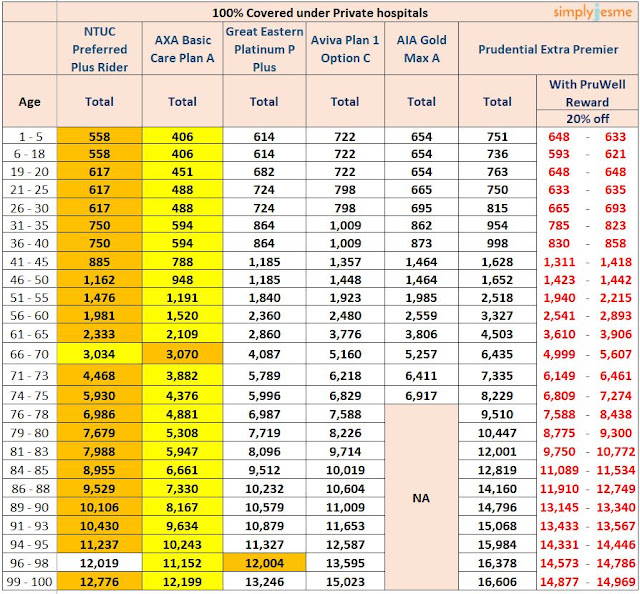640x594 pixels.
Task: Select age row label '84 - 85'
Action: (x=29, y=470)
